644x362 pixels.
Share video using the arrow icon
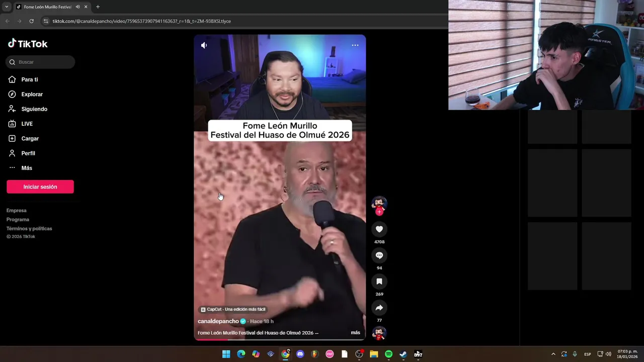(x=379, y=308)
